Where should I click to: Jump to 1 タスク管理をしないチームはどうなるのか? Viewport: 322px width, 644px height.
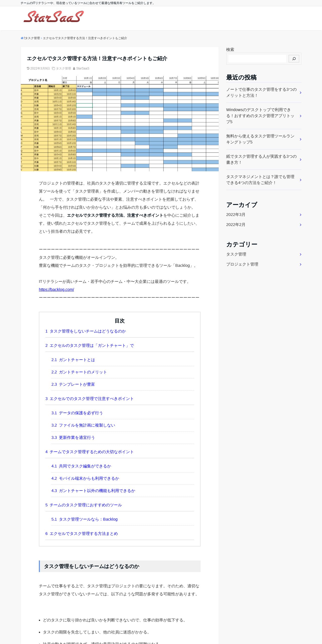click(86, 331)
